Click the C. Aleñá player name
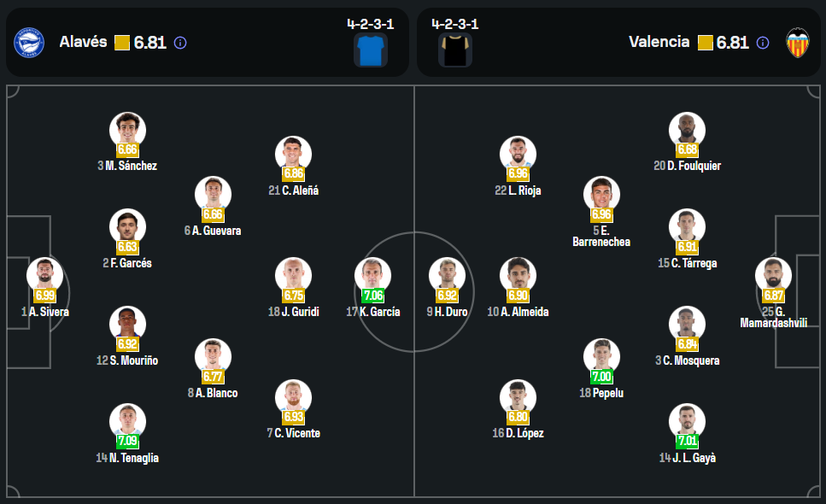826x504 pixels. pos(300,190)
